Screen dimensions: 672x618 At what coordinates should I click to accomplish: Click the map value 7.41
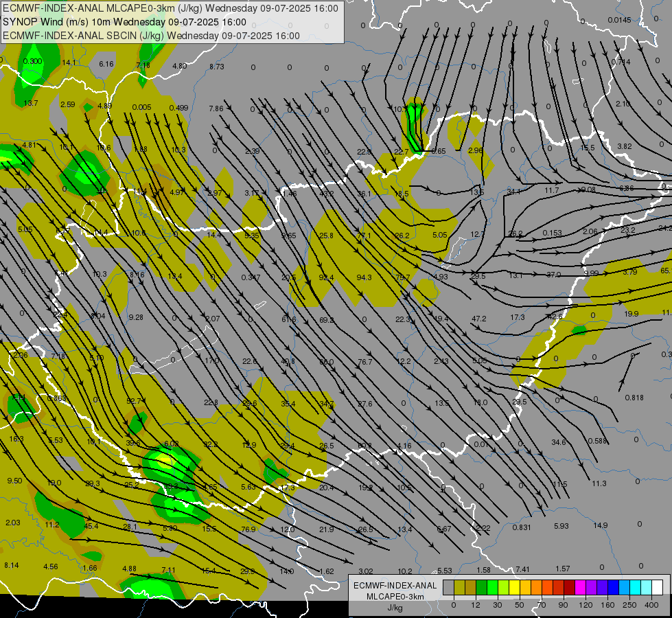point(522,569)
